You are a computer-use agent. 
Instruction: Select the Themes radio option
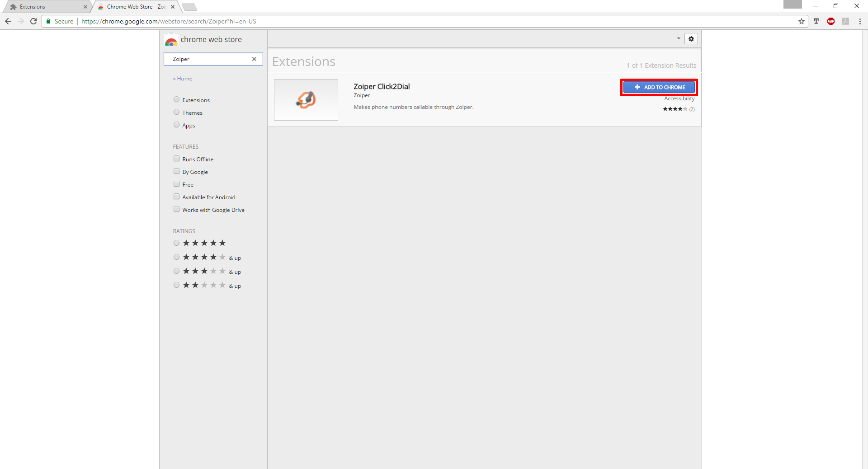(177, 113)
